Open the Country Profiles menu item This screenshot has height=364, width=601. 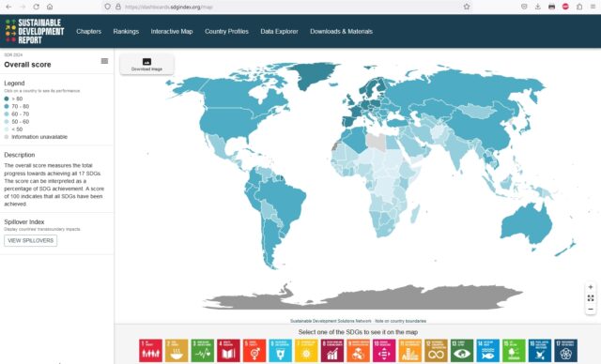pyautogui.click(x=226, y=31)
